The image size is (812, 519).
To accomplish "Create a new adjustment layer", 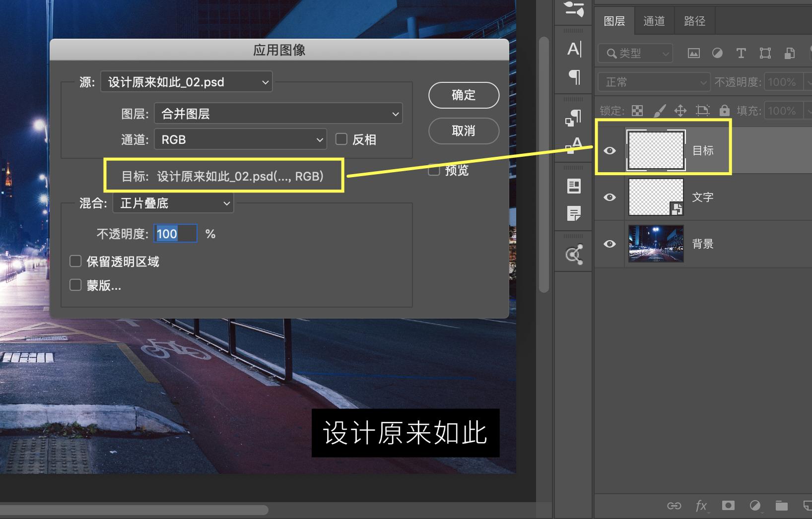I will point(755,506).
